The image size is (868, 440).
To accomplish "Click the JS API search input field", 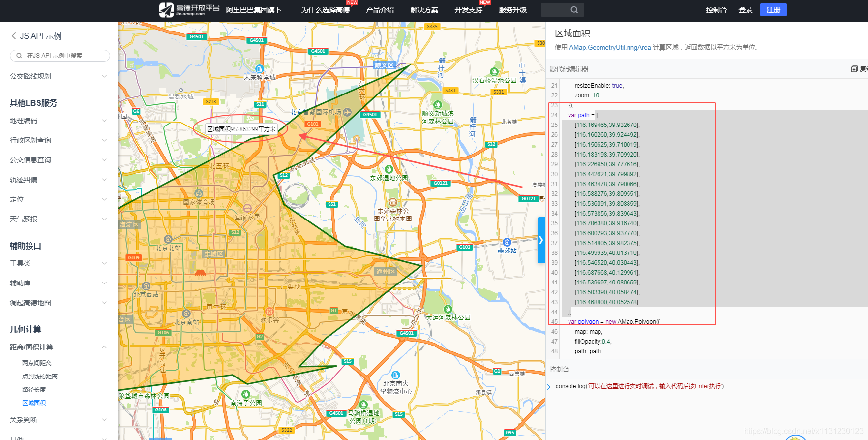I will (x=60, y=56).
